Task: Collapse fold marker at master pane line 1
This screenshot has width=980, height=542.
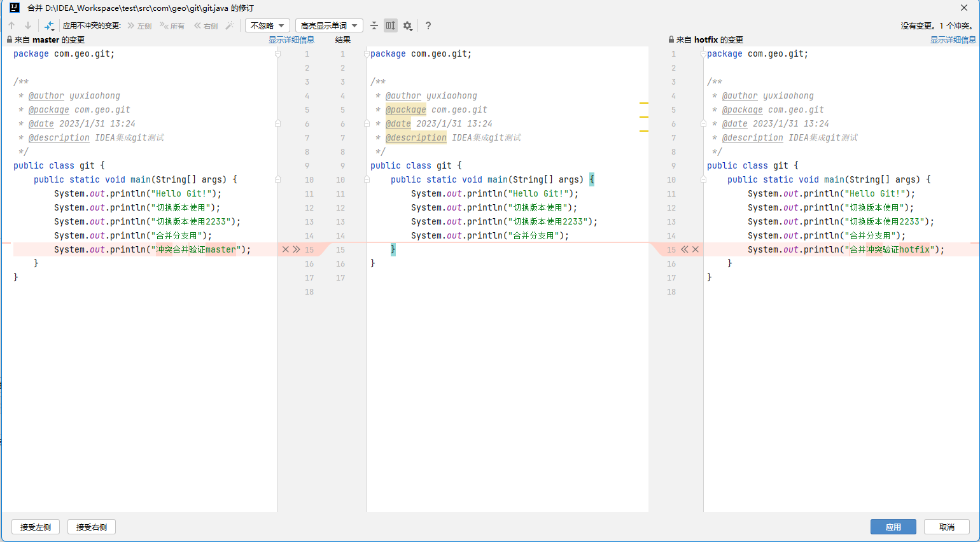Action: click(x=277, y=54)
